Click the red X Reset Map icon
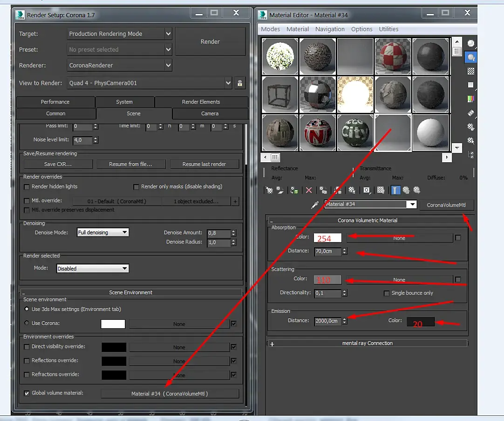 pyautogui.click(x=309, y=190)
